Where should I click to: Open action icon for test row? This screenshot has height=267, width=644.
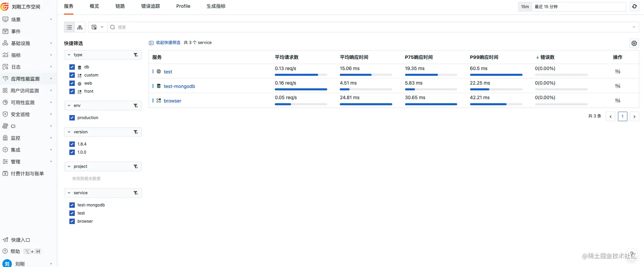click(618, 71)
